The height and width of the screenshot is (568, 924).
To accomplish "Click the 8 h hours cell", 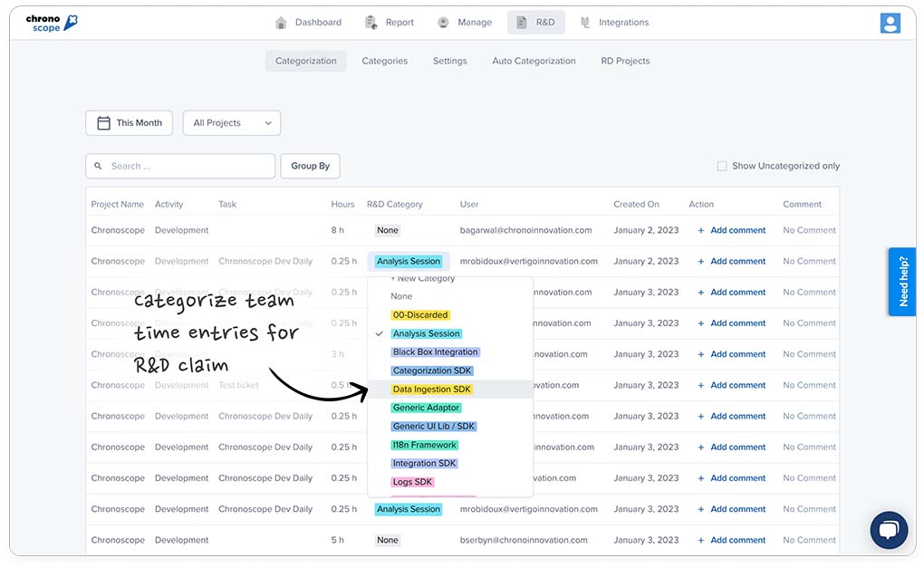I will pos(337,230).
